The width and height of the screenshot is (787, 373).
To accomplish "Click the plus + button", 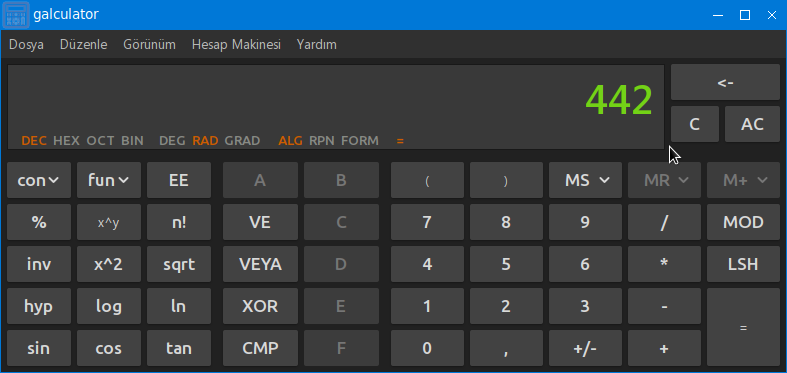I will pos(665,348).
